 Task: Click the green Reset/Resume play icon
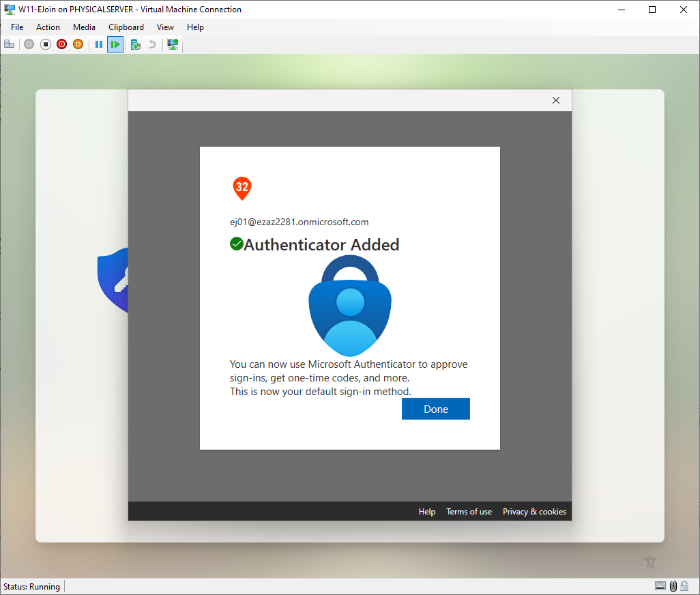(x=115, y=44)
